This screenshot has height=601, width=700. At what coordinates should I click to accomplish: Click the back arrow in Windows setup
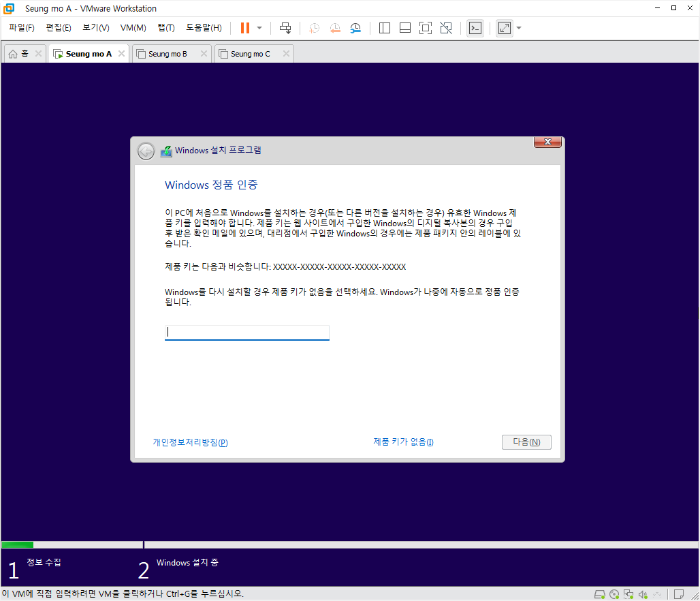click(x=146, y=151)
